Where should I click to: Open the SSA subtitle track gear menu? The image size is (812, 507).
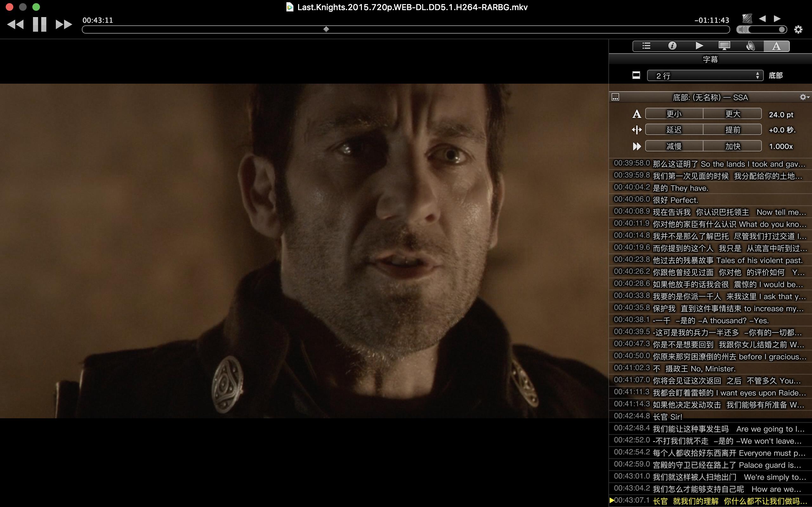click(x=804, y=97)
